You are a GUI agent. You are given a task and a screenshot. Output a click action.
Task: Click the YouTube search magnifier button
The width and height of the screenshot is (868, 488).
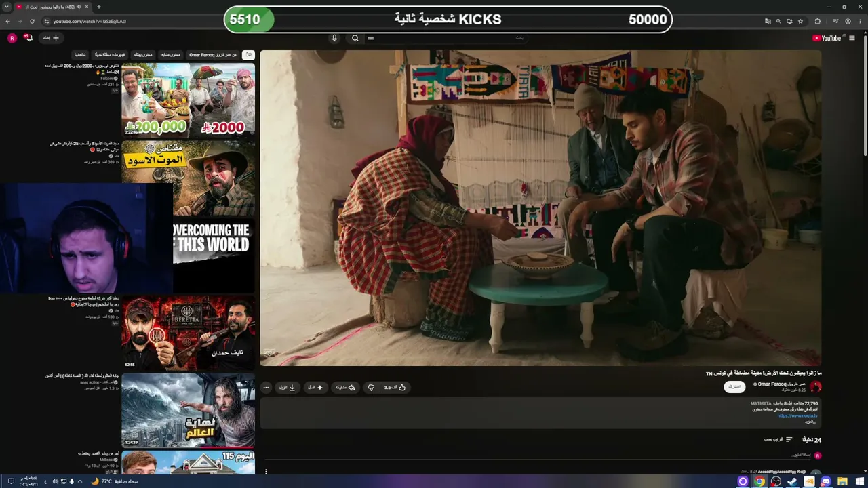(x=355, y=38)
